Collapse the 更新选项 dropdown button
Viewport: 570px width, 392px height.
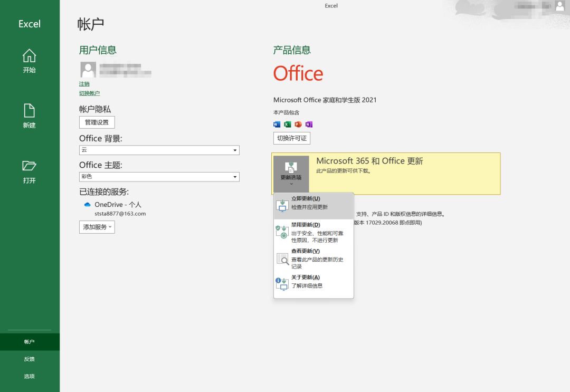pos(291,174)
